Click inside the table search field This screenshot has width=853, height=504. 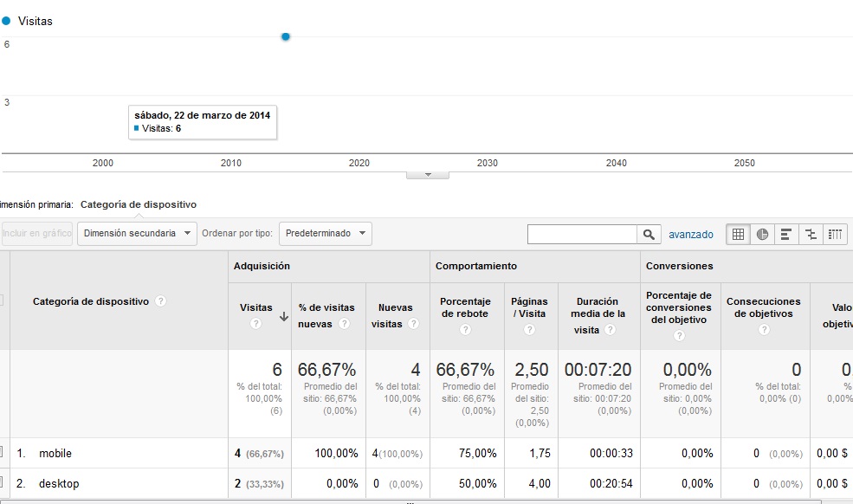pyautogui.click(x=582, y=234)
